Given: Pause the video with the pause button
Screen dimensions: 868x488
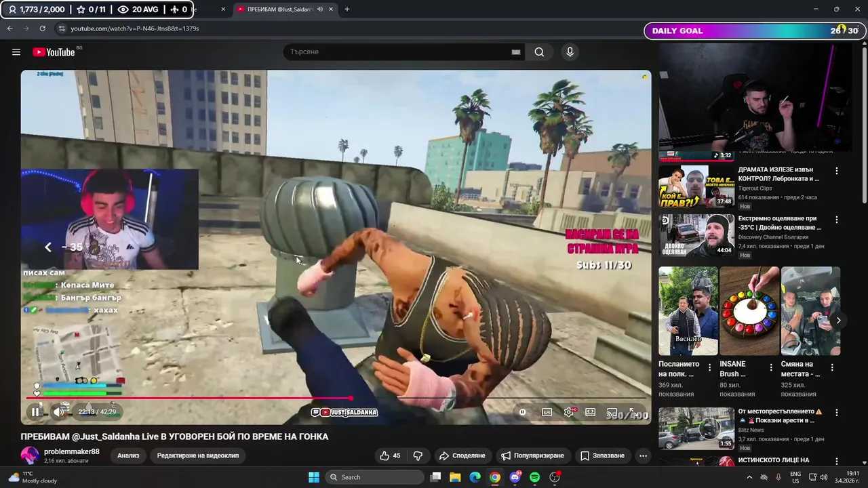Looking at the screenshot, I should 35,411.
